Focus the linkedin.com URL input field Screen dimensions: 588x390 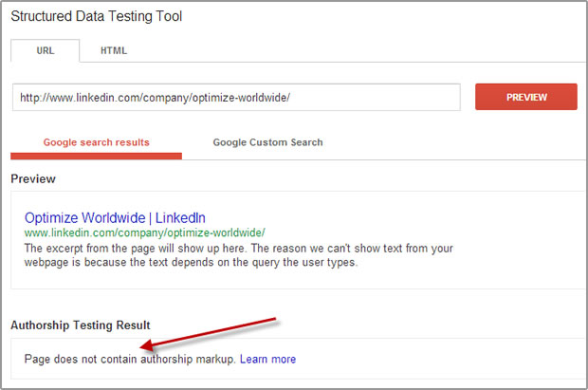tap(236, 98)
